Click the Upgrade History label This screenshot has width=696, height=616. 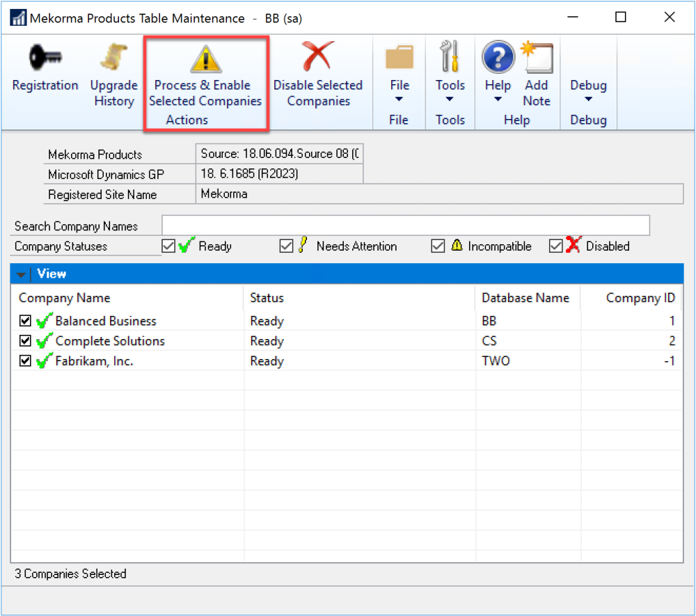[x=114, y=93]
